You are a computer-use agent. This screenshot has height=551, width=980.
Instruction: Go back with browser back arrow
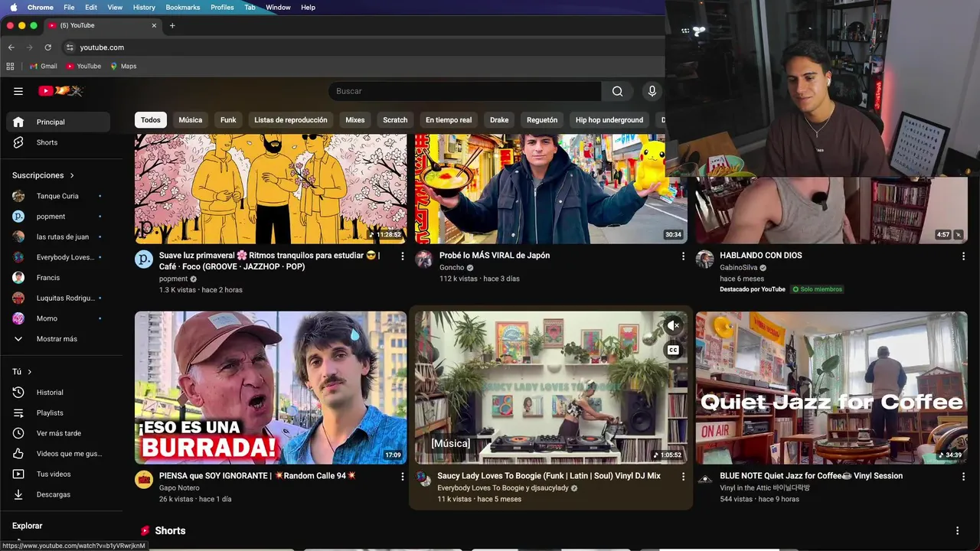[11, 47]
